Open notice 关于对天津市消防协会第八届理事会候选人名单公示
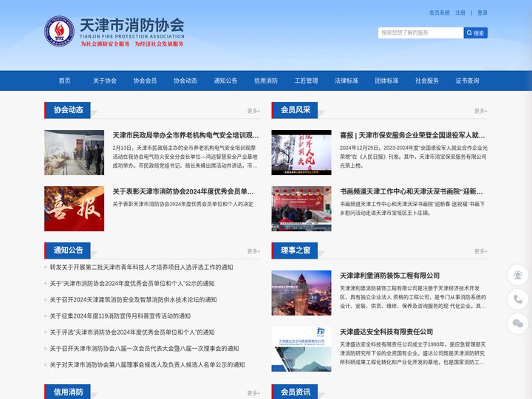This screenshot has height=399, width=532. [x=147, y=365]
